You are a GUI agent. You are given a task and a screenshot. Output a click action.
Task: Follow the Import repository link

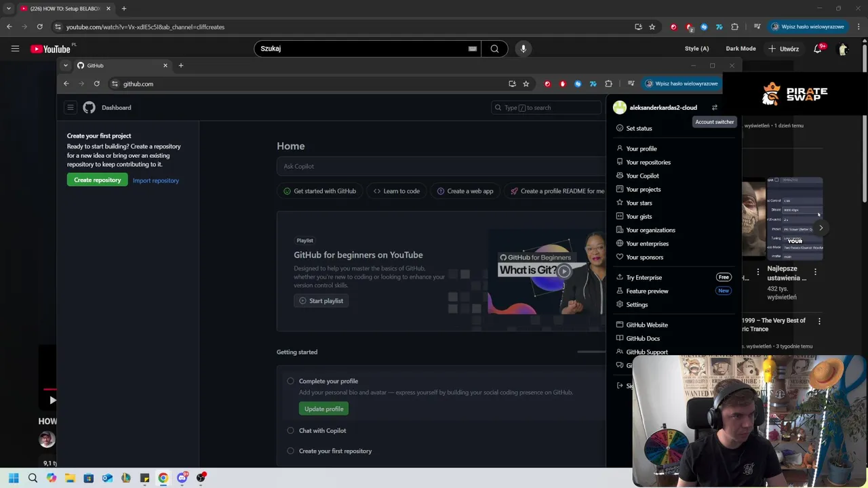156,180
